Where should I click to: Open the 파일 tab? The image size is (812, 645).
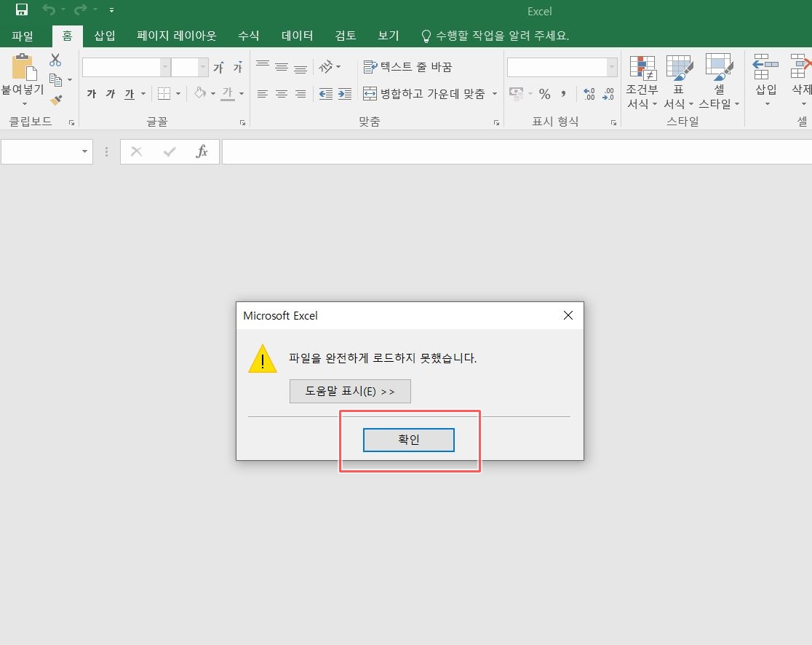tap(23, 36)
